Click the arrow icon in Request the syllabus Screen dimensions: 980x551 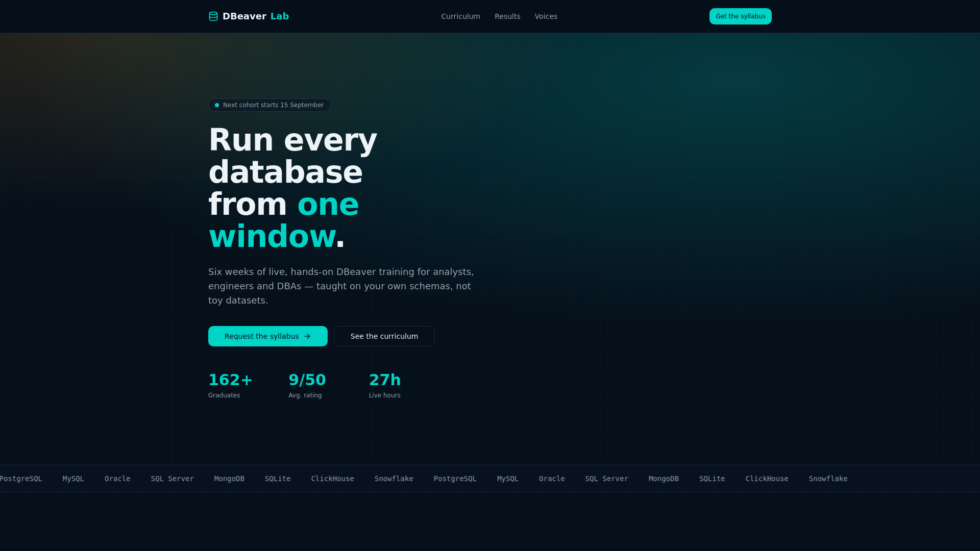pyautogui.click(x=307, y=336)
